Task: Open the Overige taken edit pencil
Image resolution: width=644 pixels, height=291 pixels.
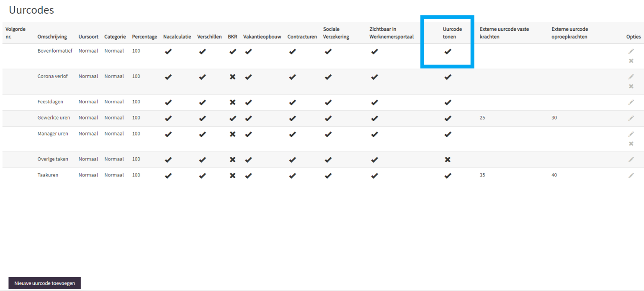Action: pyautogui.click(x=631, y=160)
